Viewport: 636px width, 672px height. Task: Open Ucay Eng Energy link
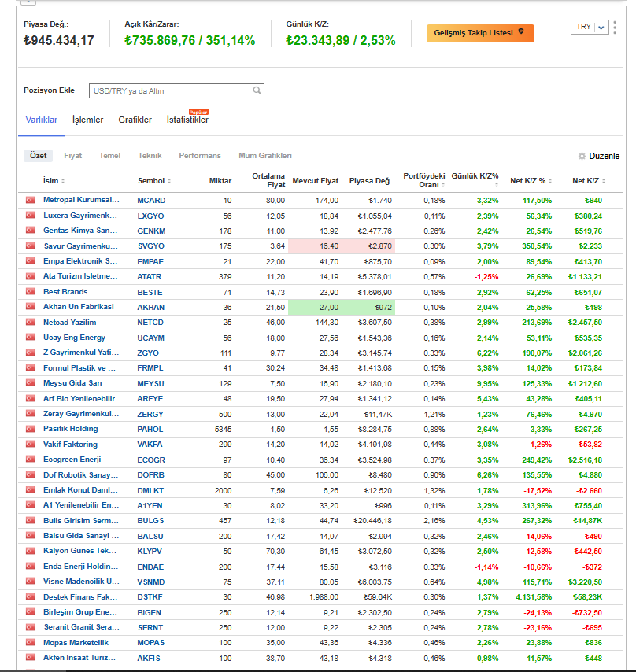click(x=74, y=338)
